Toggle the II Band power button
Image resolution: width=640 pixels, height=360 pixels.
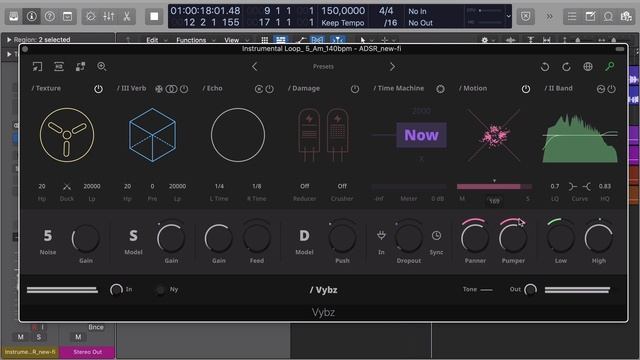(611, 89)
